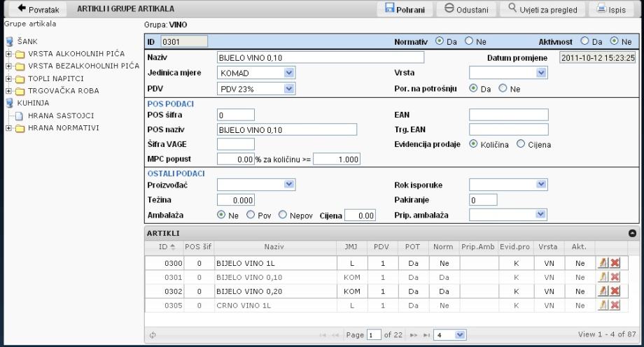Delete the CRNO VINO 1L row

click(x=614, y=305)
